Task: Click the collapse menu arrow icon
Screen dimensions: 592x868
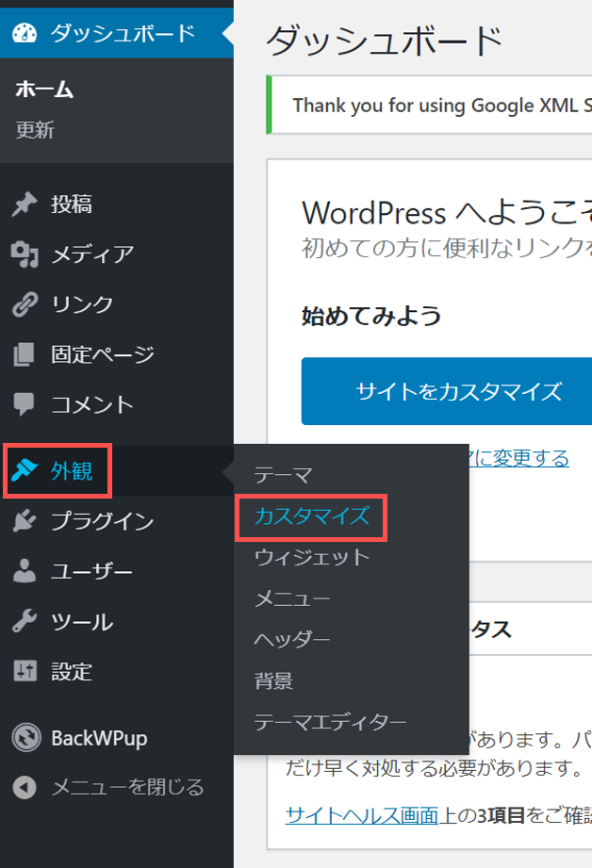Action: [x=25, y=787]
